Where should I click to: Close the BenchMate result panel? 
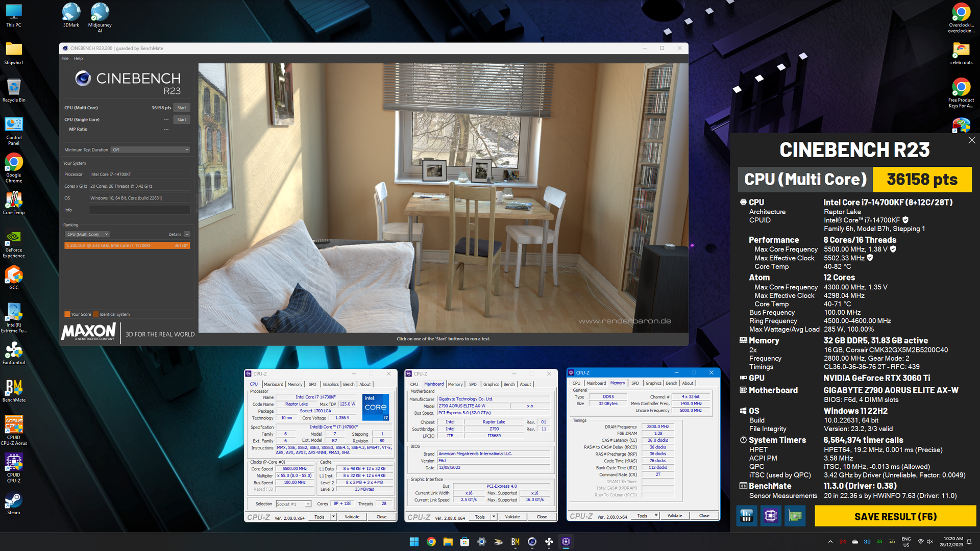(971, 140)
